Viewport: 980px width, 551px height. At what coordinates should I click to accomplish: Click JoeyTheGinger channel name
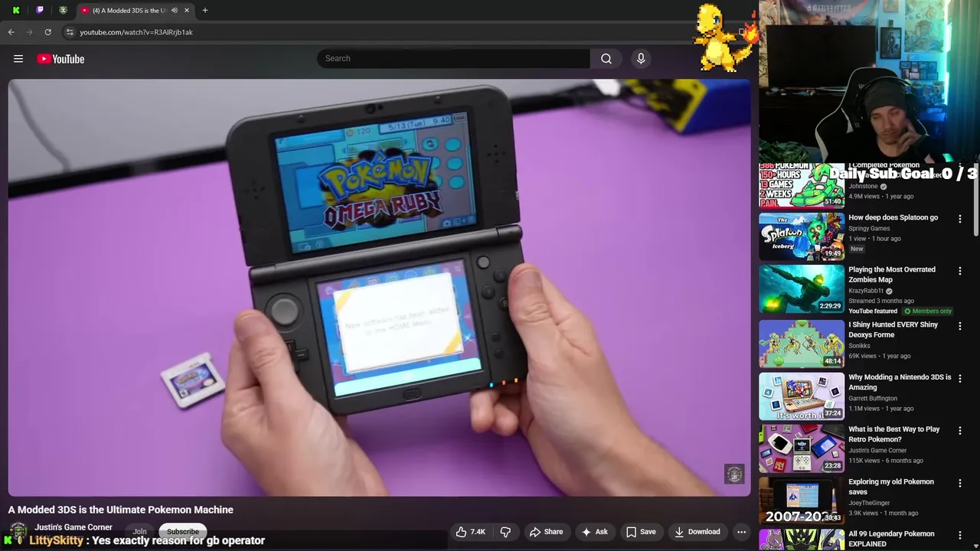(869, 503)
